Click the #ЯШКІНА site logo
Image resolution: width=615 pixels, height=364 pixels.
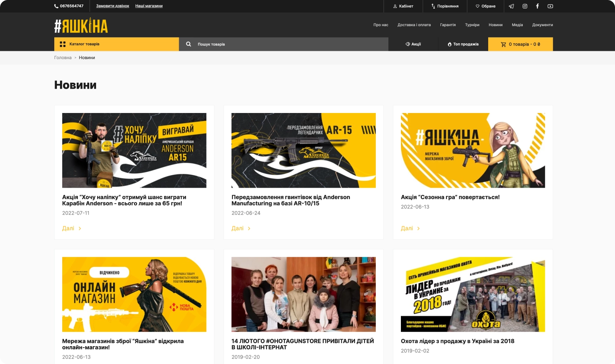81,26
